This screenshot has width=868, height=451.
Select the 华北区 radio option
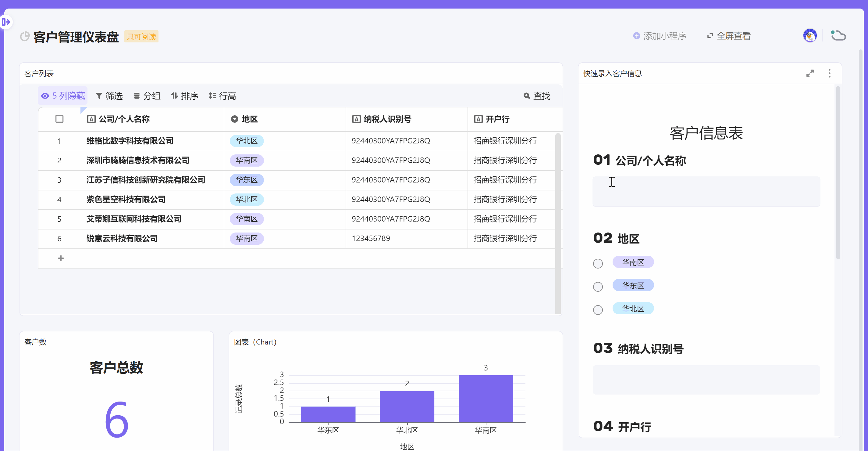tap(598, 310)
